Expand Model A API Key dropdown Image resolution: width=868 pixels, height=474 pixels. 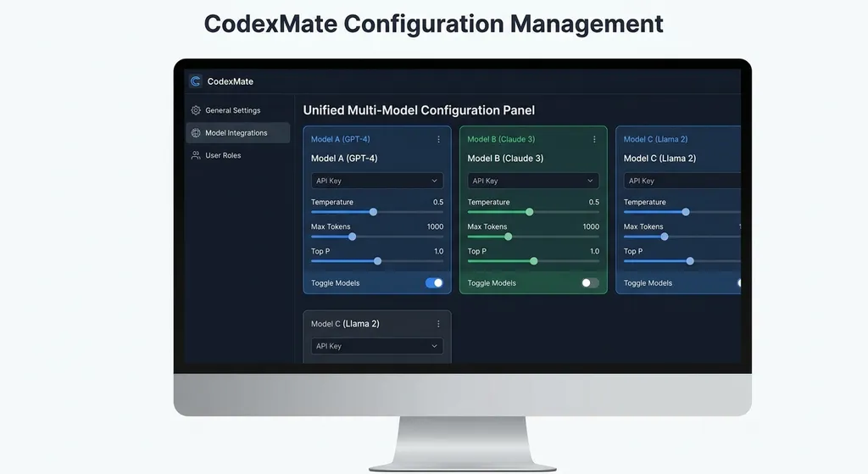[x=377, y=181]
